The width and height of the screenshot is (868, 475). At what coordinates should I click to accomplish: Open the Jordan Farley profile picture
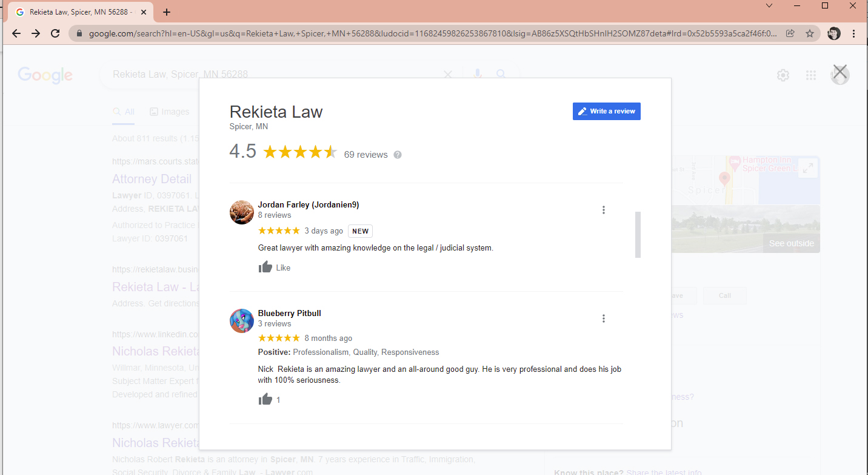241,212
